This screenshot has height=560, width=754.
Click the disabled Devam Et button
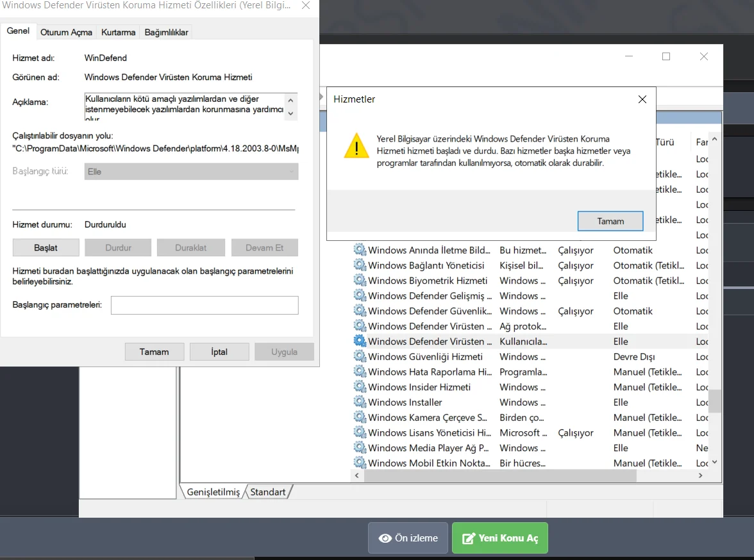click(264, 247)
